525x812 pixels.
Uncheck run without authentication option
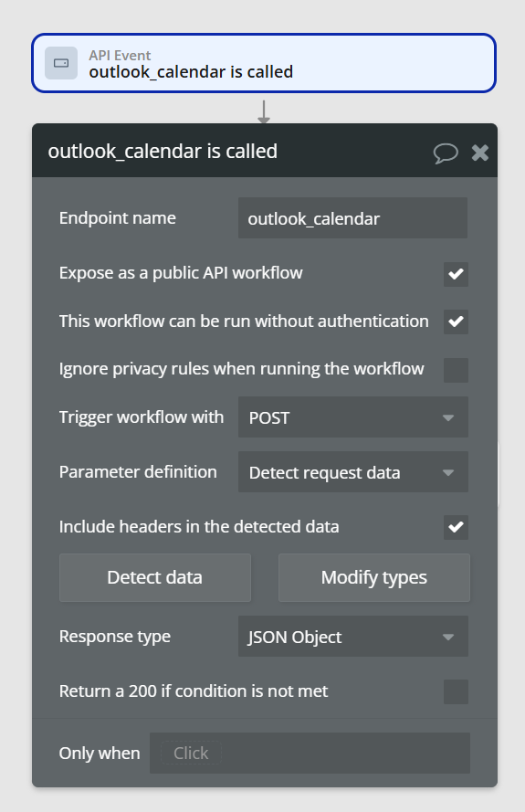click(x=456, y=322)
